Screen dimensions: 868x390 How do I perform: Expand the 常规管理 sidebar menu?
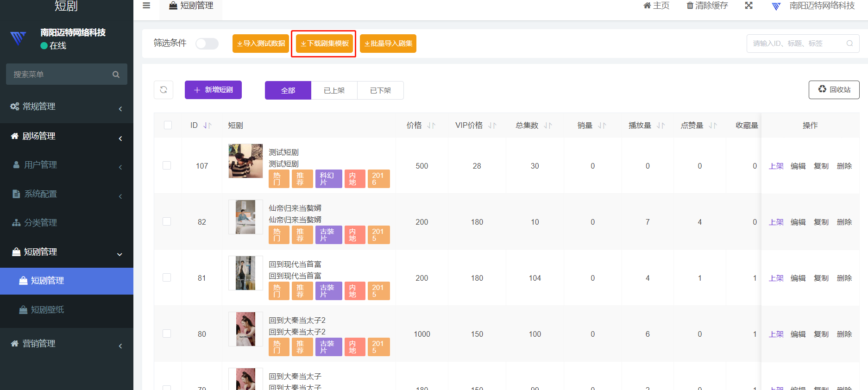(67, 107)
